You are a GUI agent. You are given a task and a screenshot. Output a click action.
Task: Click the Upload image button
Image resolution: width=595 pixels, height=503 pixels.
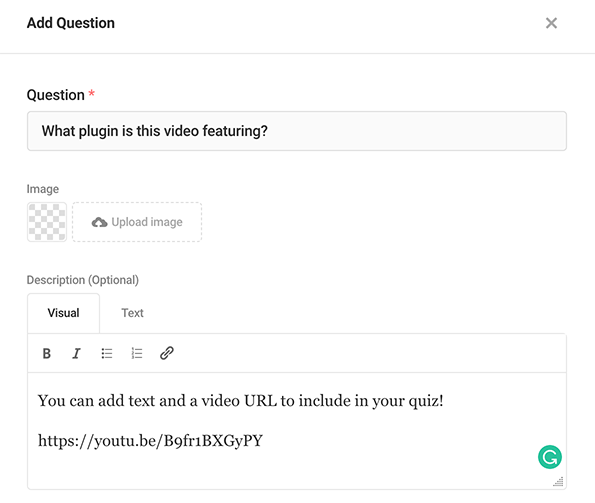coord(137,222)
